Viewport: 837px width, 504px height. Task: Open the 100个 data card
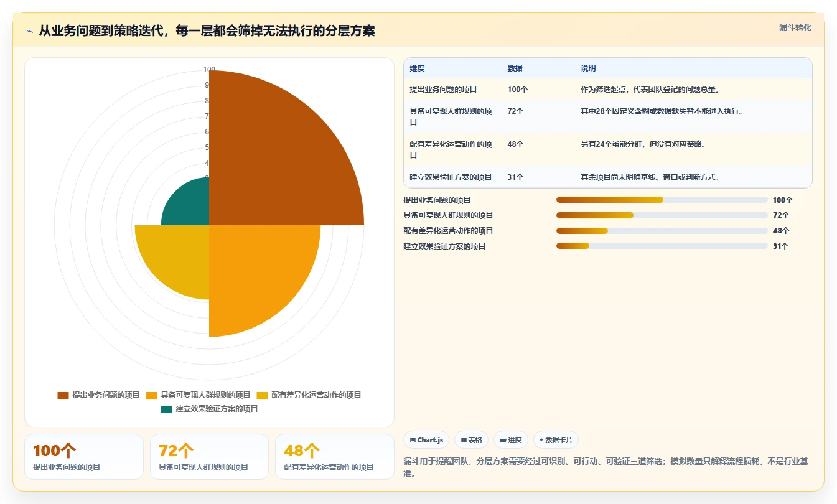click(84, 457)
